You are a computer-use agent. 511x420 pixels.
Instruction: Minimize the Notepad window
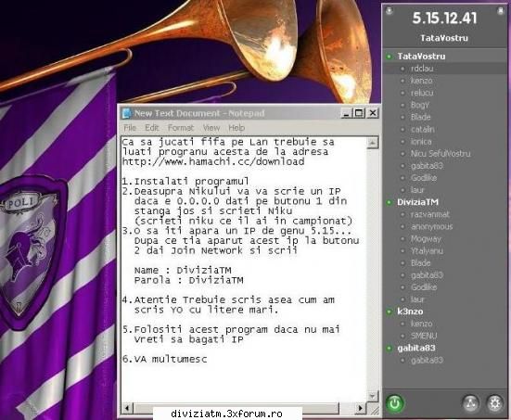(x=347, y=113)
